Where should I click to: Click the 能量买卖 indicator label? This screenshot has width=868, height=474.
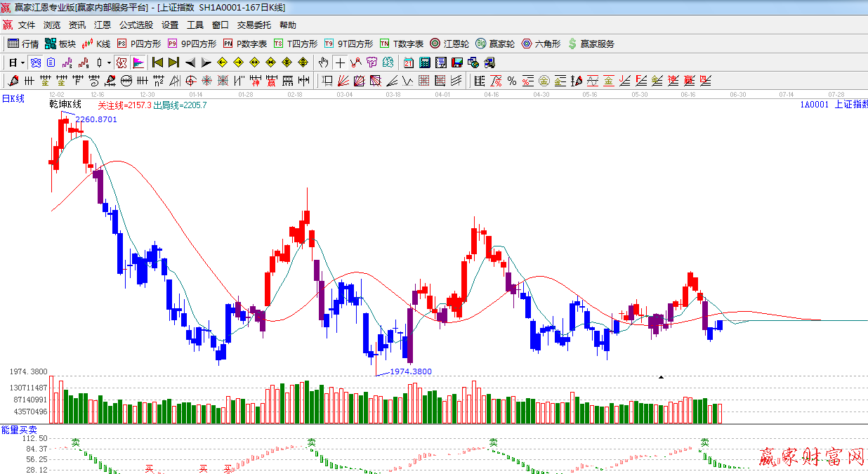[19, 429]
